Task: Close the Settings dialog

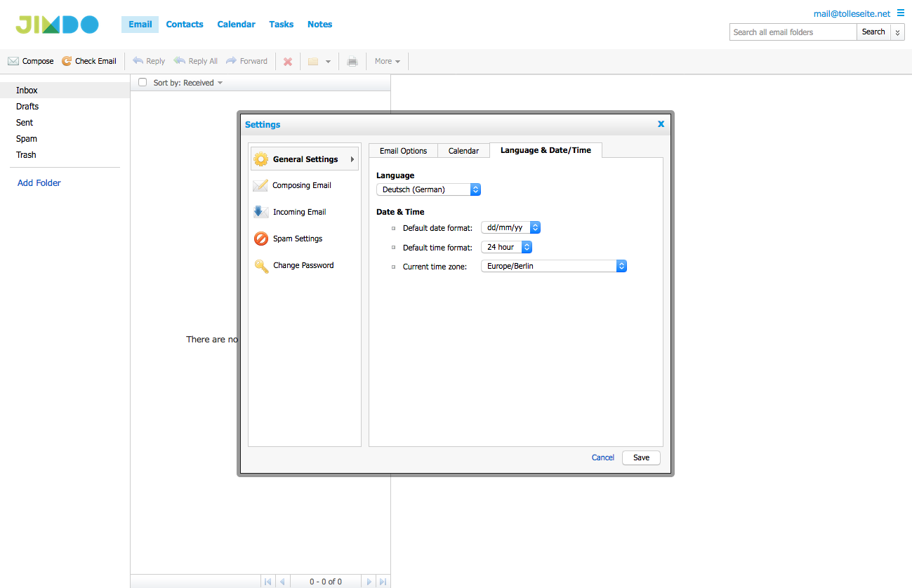Action: (x=661, y=124)
